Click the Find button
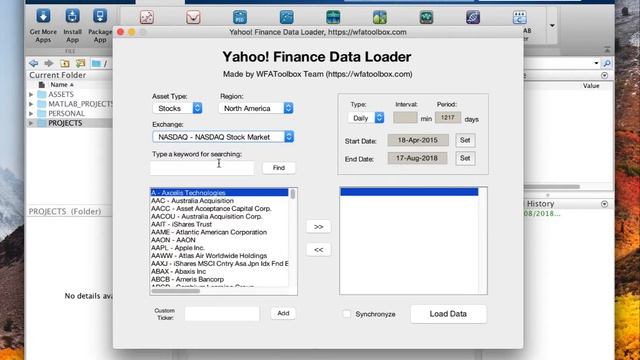 tap(279, 168)
